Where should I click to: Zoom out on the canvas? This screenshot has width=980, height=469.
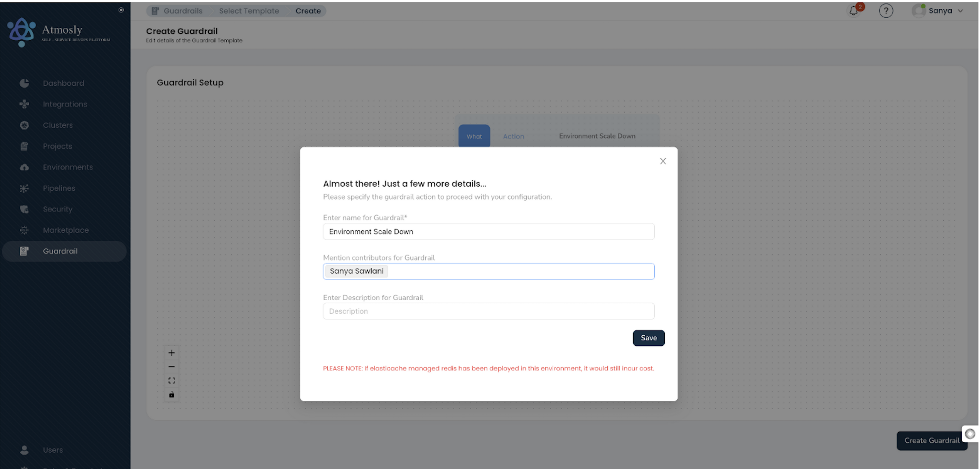click(172, 366)
